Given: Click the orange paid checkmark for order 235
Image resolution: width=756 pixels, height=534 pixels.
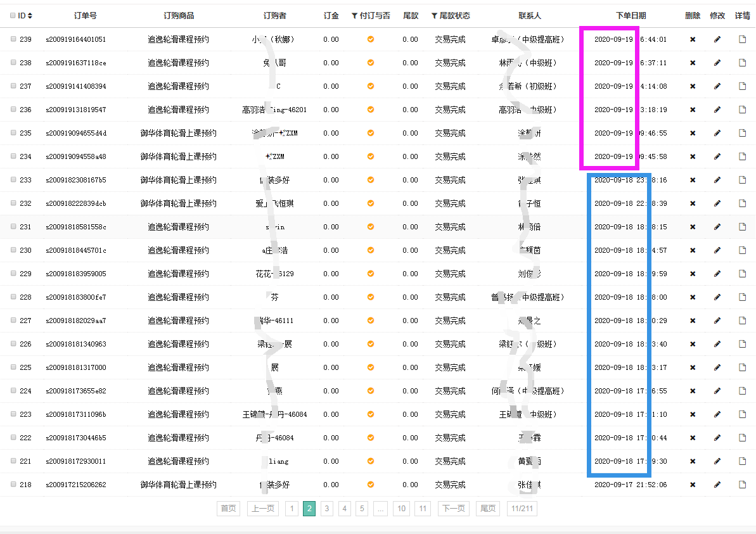Looking at the screenshot, I should 371,133.
